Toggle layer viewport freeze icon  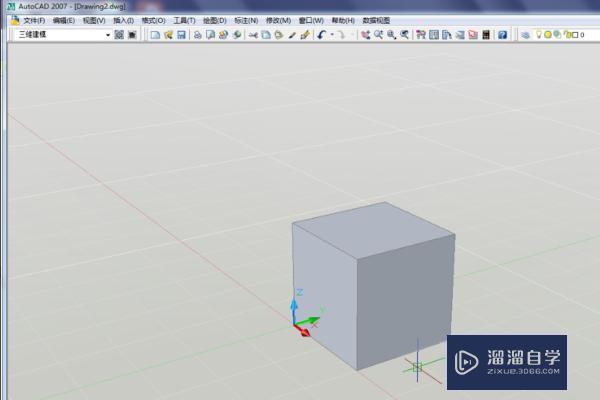click(557, 34)
